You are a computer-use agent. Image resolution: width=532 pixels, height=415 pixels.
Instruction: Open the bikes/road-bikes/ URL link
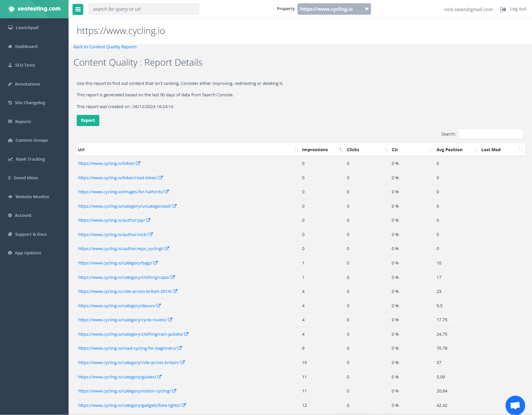(x=118, y=178)
